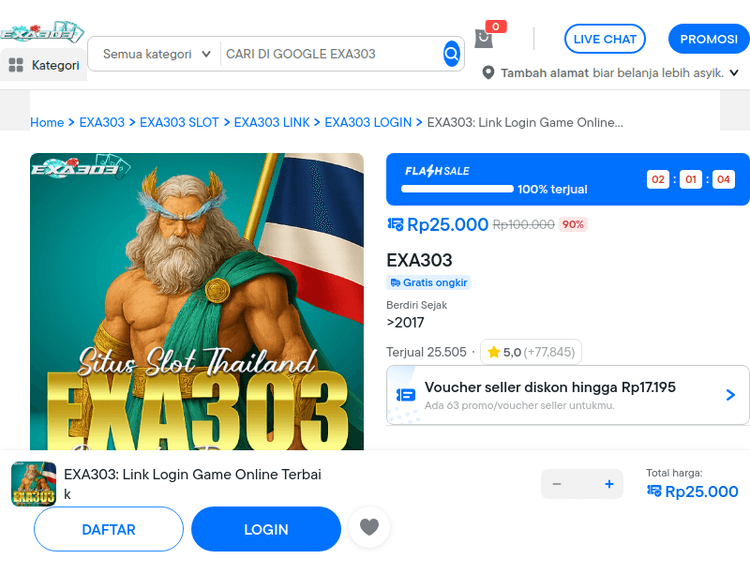Click the Kategori grid icon
The height and width of the screenshot is (563, 750).
pyautogui.click(x=16, y=65)
